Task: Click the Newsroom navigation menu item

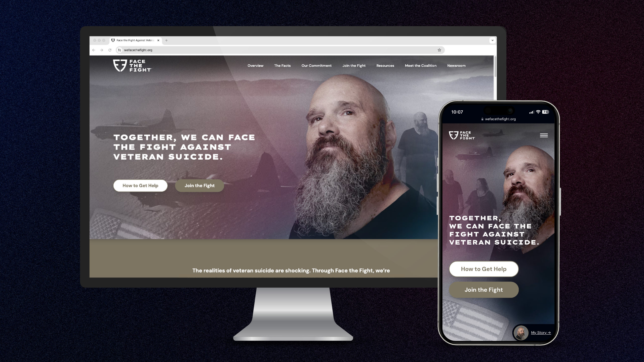Action: pyautogui.click(x=456, y=65)
